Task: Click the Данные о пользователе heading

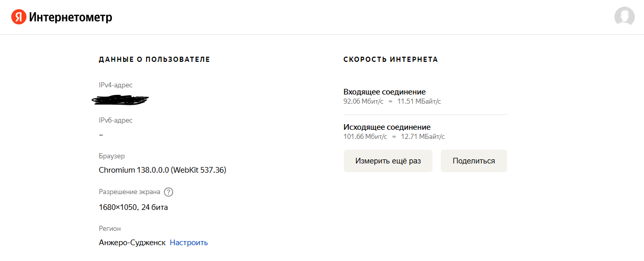Action: (x=154, y=60)
